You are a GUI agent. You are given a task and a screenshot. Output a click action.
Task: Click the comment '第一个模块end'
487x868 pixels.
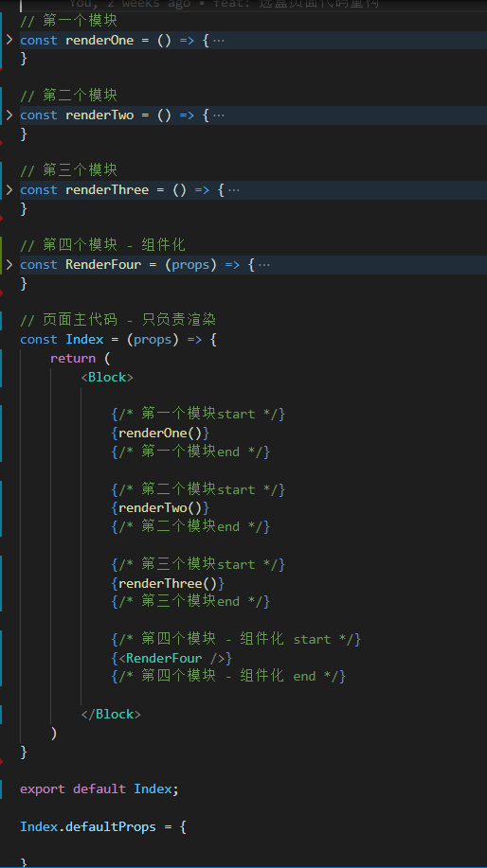(x=190, y=452)
